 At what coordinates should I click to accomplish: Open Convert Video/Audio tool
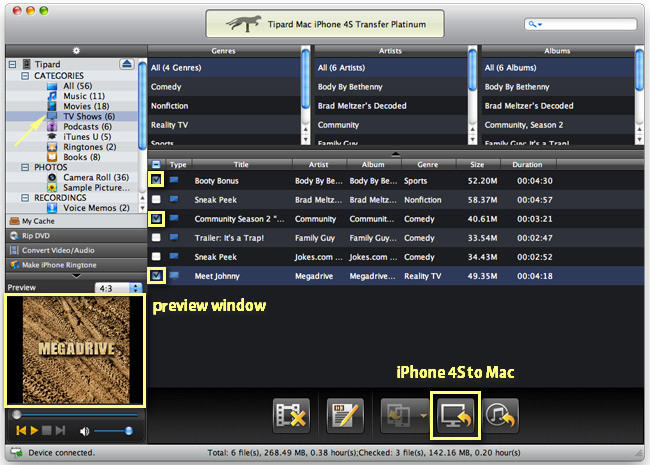coord(76,250)
